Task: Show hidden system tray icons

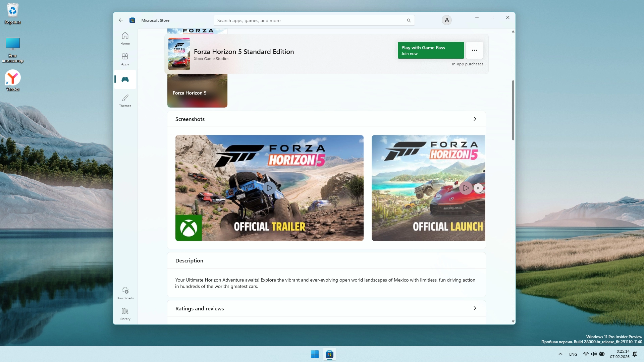Action: click(560, 354)
